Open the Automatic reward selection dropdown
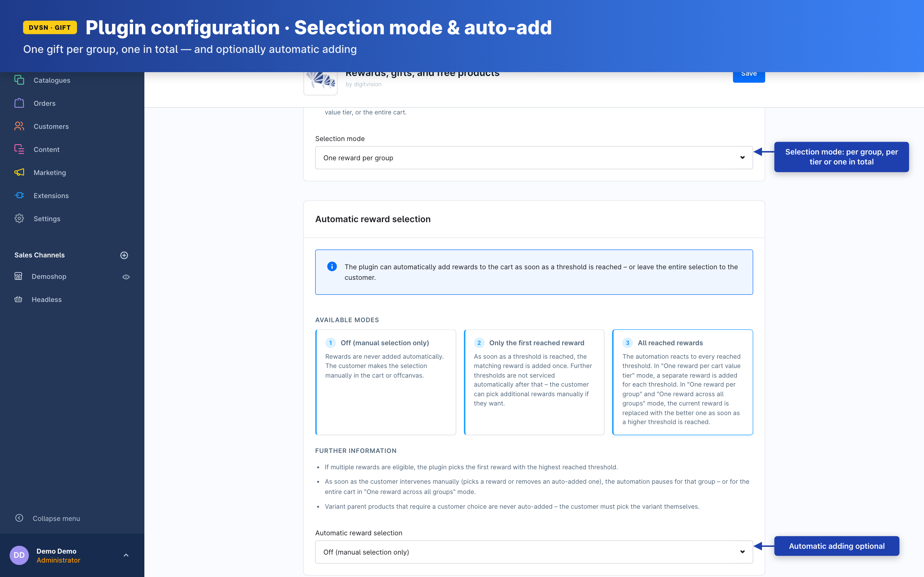The image size is (924, 577). pos(534,552)
